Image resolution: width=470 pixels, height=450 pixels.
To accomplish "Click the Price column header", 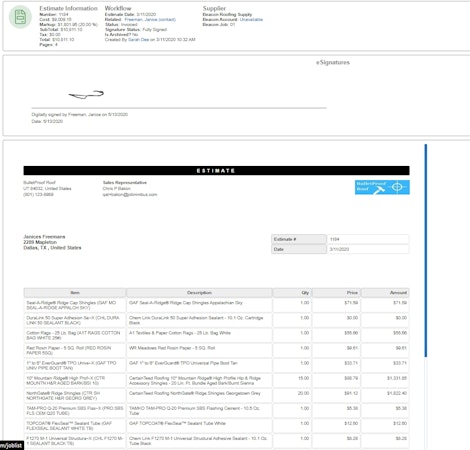I will tap(336, 293).
